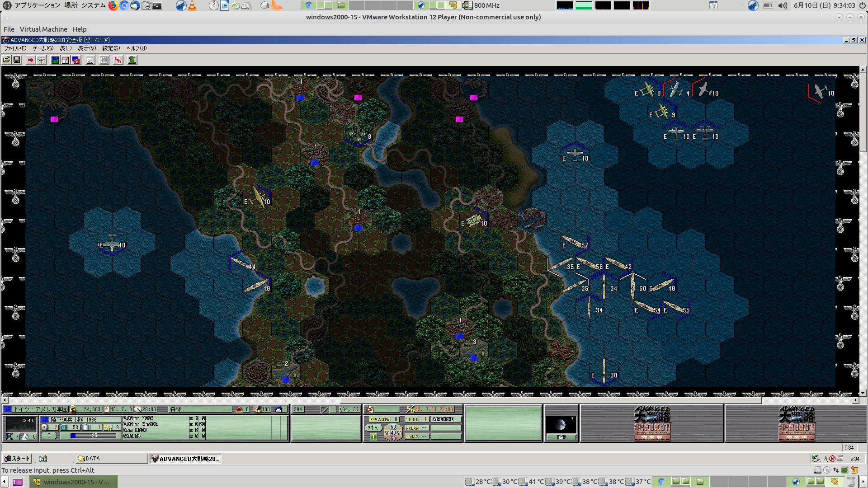Toggle the I experience level button
This screenshot has height=488, width=868.
click(49, 436)
